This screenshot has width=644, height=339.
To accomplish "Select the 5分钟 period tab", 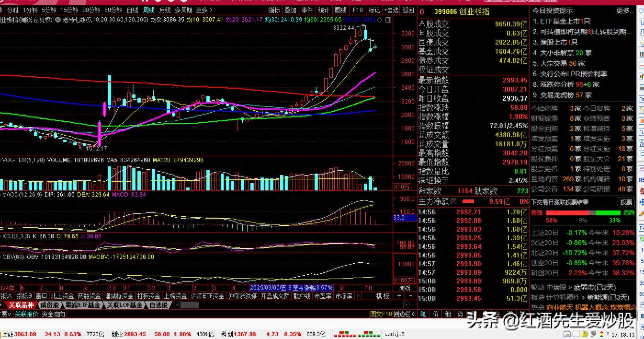I will (49, 10).
